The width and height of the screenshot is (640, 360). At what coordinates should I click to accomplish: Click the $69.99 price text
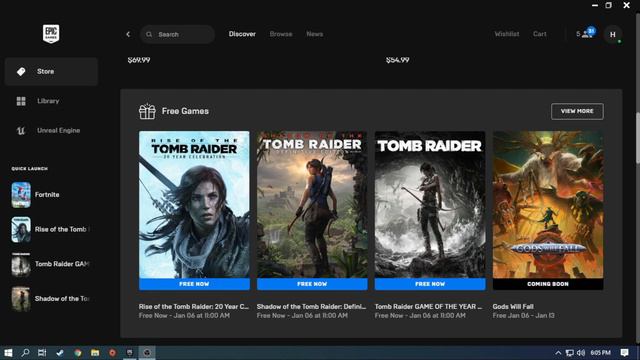(139, 60)
